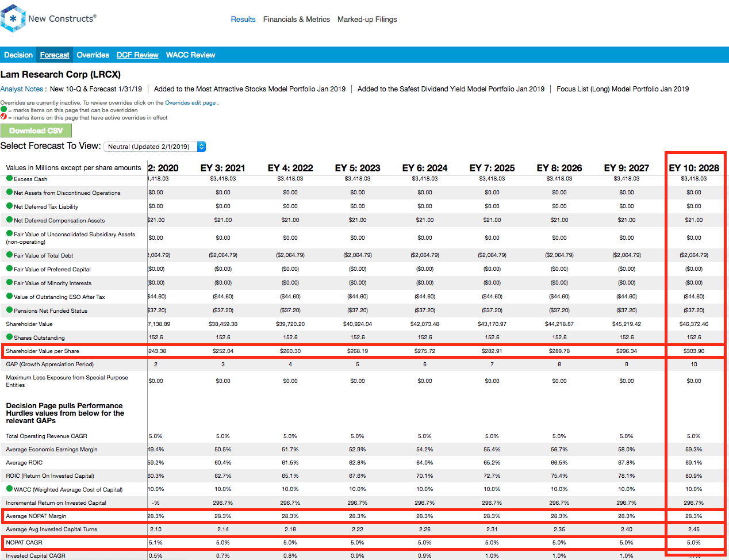Click the $303.90 value in EY 10 column

(x=694, y=351)
